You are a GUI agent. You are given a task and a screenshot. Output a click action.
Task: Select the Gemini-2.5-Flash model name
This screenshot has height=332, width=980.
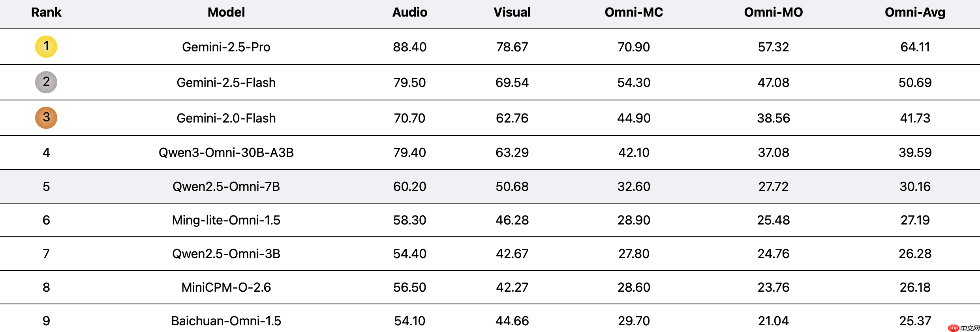226,83
